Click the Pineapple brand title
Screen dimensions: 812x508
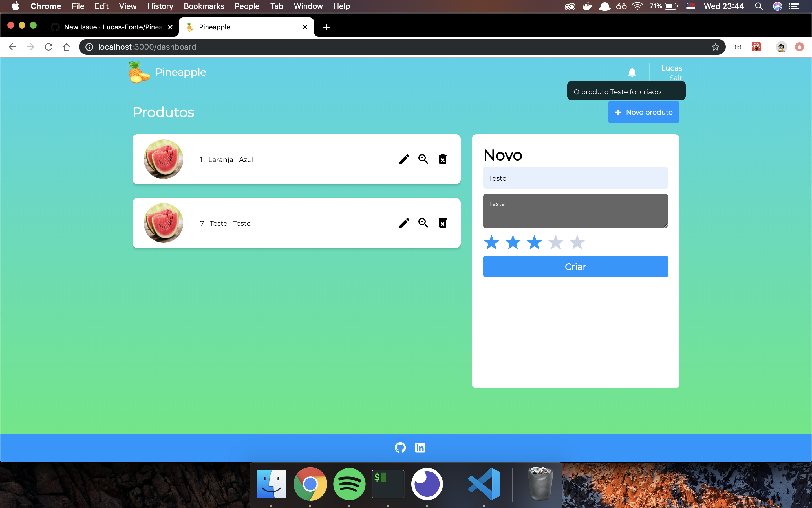click(180, 72)
